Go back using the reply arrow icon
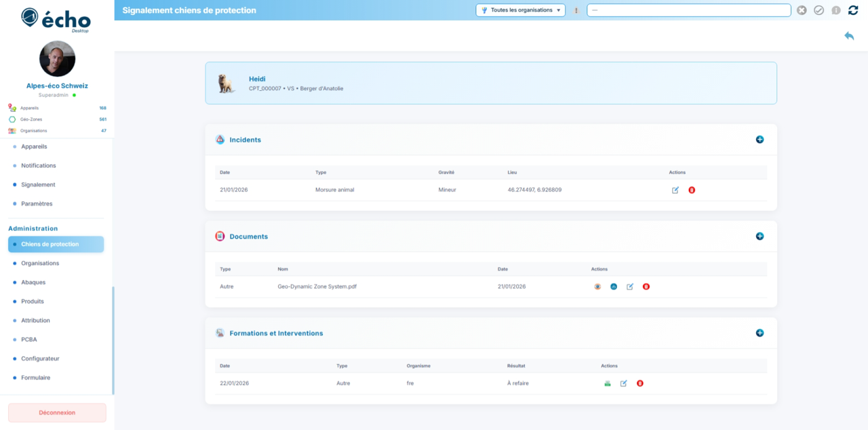 (x=849, y=36)
